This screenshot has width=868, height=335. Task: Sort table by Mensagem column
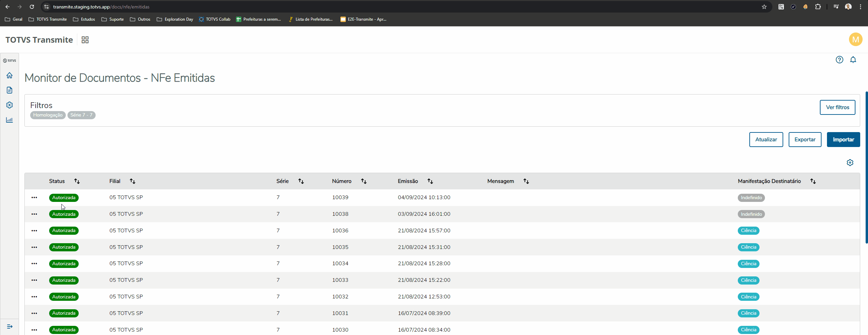526,181
